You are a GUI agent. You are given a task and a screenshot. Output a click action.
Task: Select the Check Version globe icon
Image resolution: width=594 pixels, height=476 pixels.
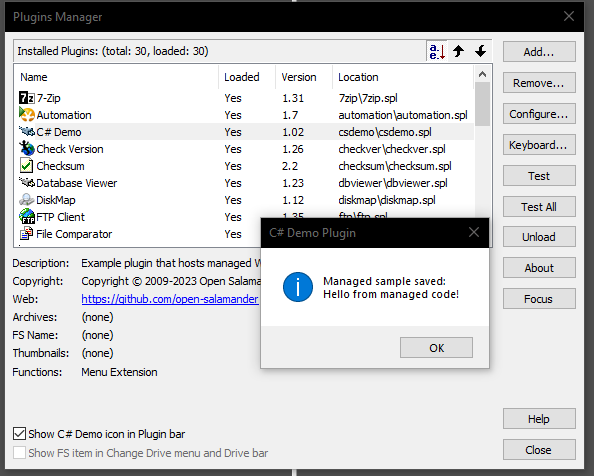click(27, 149)
